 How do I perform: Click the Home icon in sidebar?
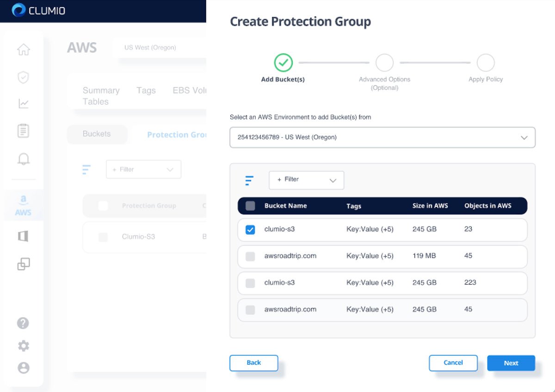pyautogui.click(x=24, y=49)
